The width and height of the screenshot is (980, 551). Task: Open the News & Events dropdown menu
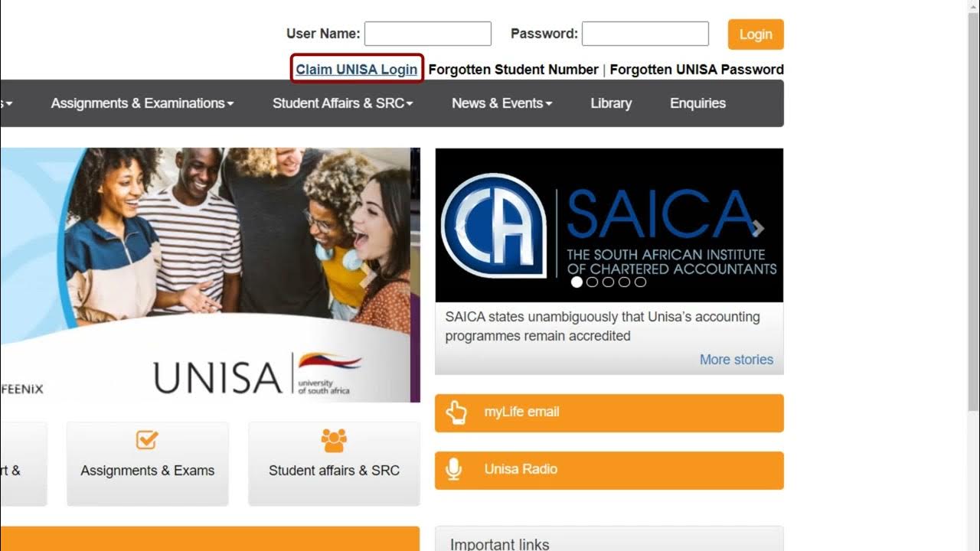click(x=501, y=103)
